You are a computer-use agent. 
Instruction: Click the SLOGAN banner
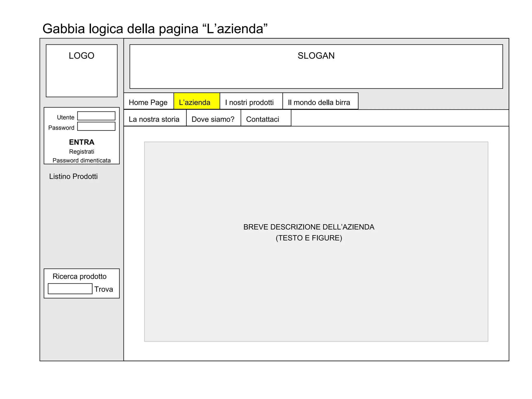click(x=316, y=66)
